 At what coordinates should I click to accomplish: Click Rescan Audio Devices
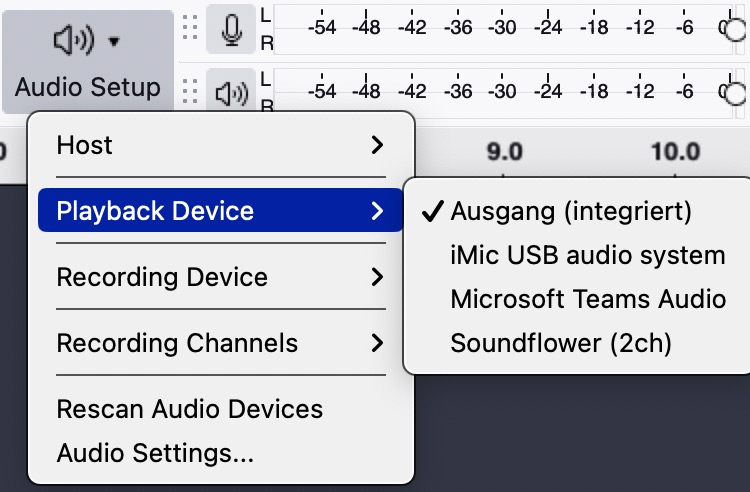190,409
